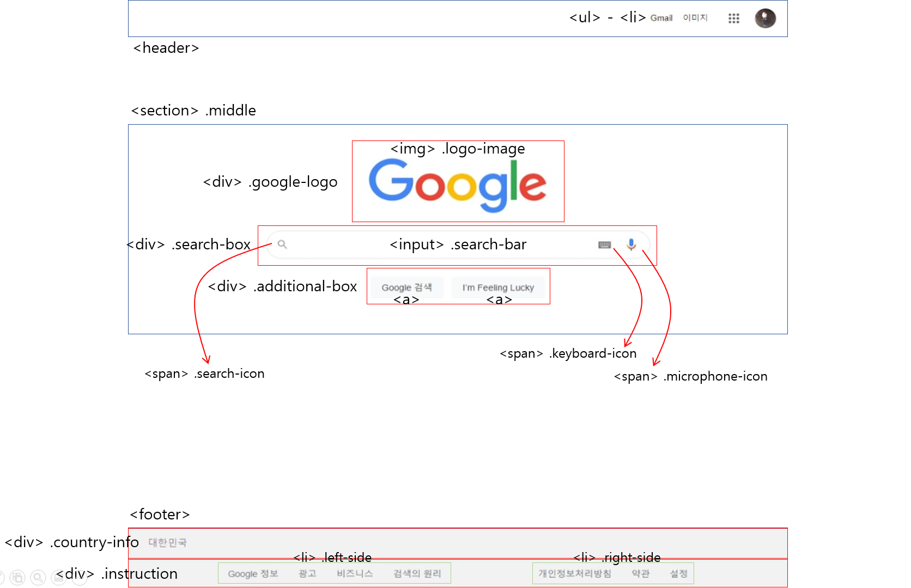Image resolution: width=911 pixels, height=588 pixels.
Task: Open the 비즈니스 footer link
Action: click(355, 573)
